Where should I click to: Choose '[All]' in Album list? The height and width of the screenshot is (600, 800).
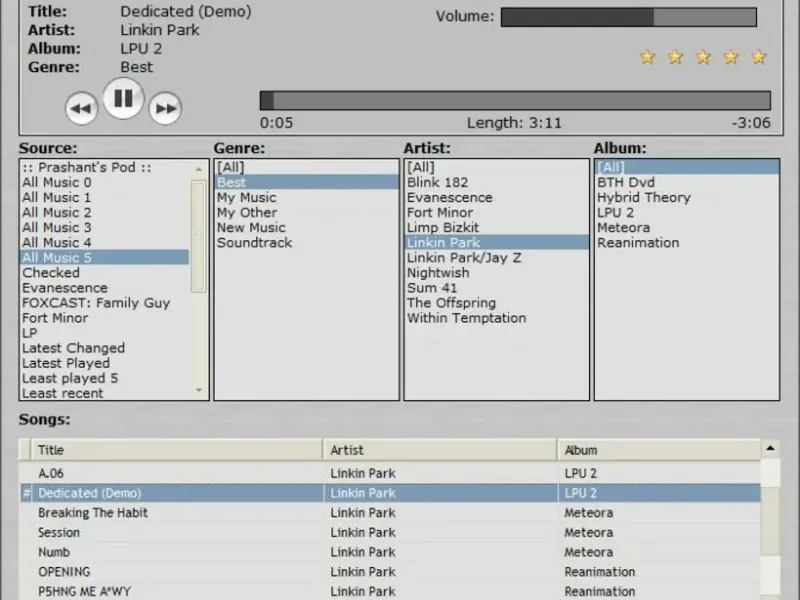(x=687, y=167)
